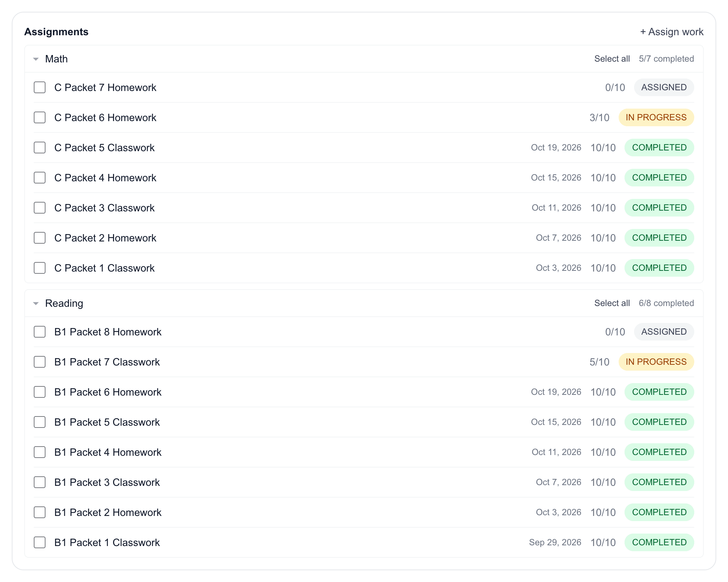The width and height of the screenshot is (728, 582).
Task: Click the ASSIGNED badge for B1 Packet 8
Action: click(664, 332)
